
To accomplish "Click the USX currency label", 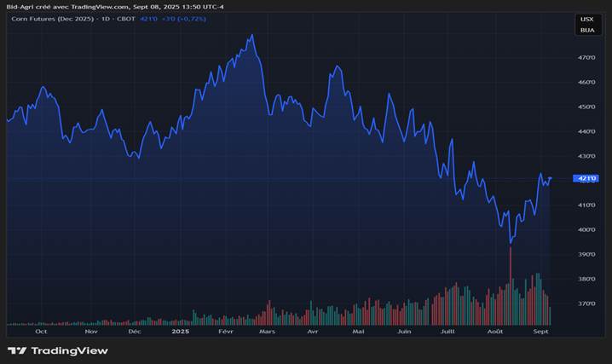I will click(x=586, y=19).
